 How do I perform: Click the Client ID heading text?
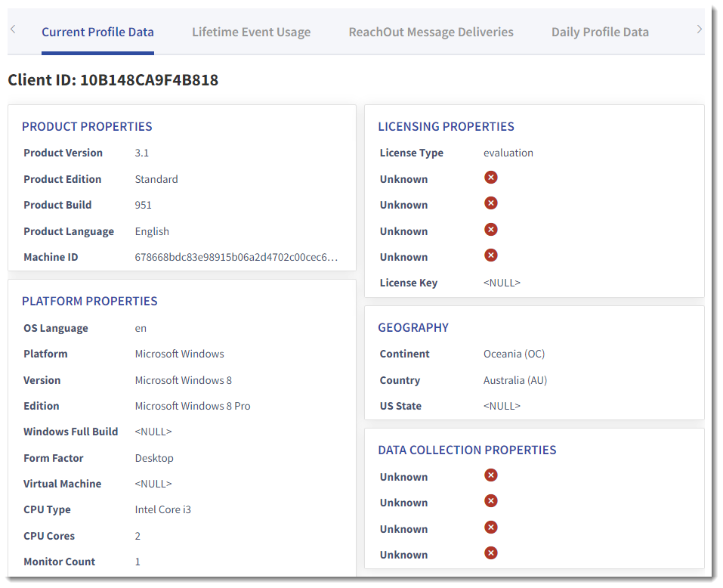[x=113, y=80]
